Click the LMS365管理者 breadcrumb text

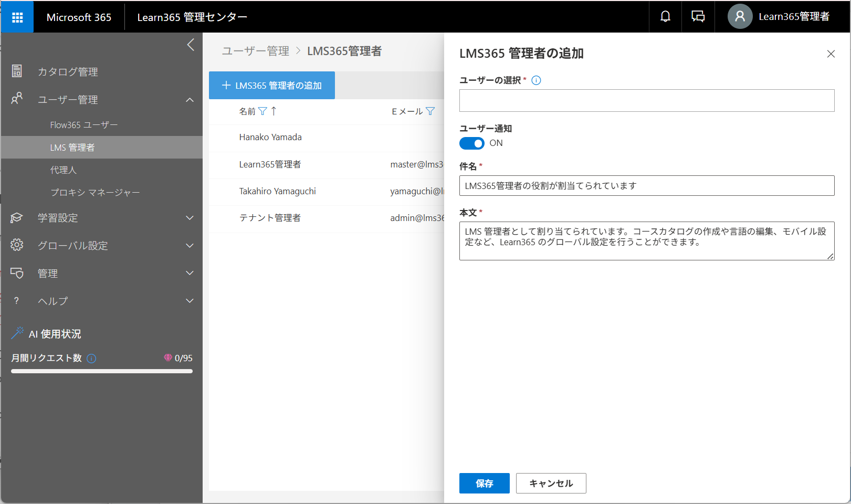point(344,51)
